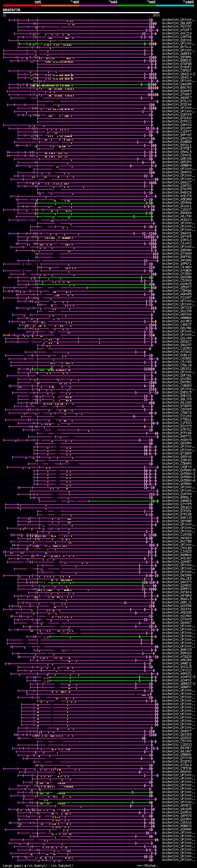Open hit UniRef100_P93797

click(177, 26)
